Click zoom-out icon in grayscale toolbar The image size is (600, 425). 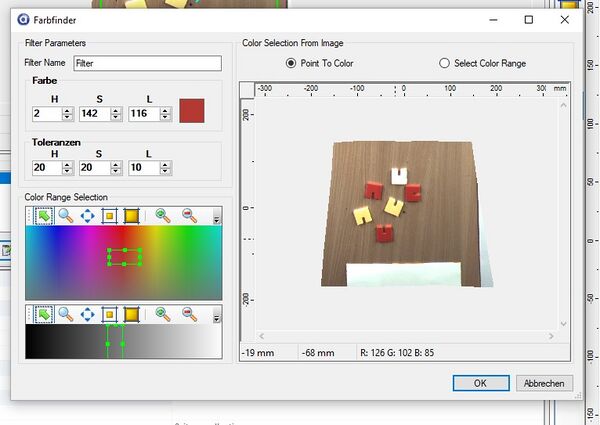point(188,314)
